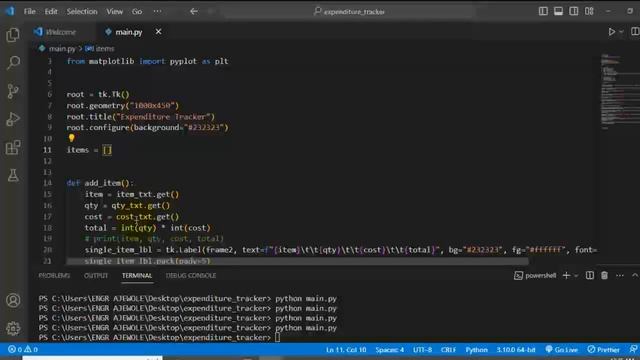Switch to the OUTPUT panel tab
Viewport: 640px width, 360px height.
96,276
